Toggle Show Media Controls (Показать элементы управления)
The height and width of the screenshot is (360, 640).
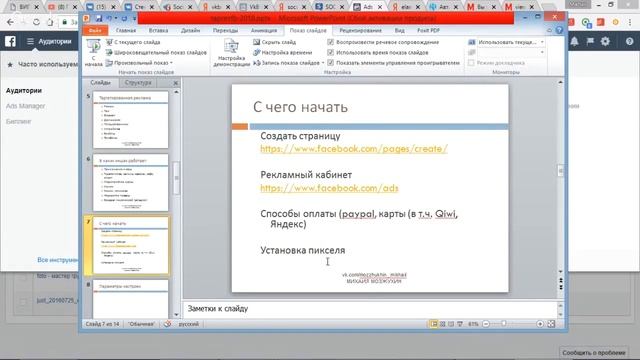point(331,63)
